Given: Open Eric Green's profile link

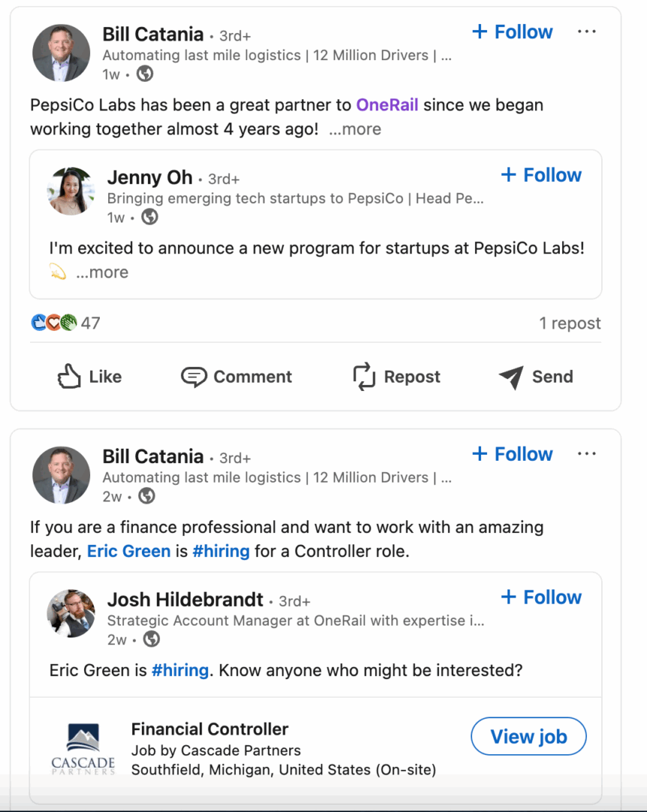Looking at the screenshot, I should (x=128, y=551).
